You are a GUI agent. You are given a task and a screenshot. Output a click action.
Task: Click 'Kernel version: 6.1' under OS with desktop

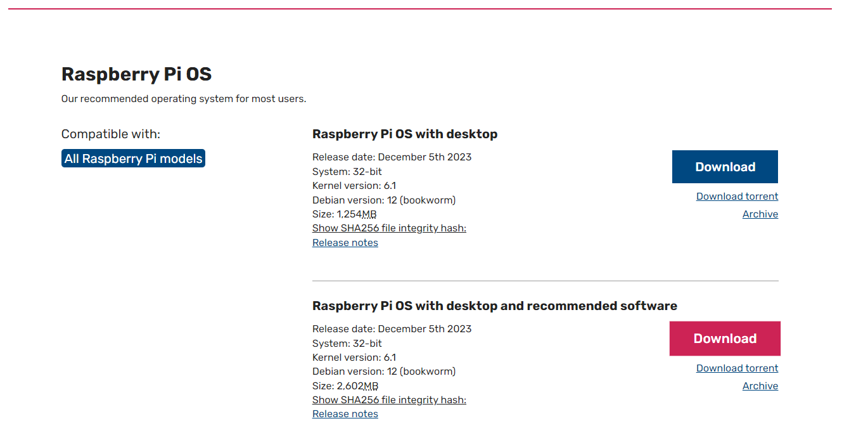(x=354, y=186)
